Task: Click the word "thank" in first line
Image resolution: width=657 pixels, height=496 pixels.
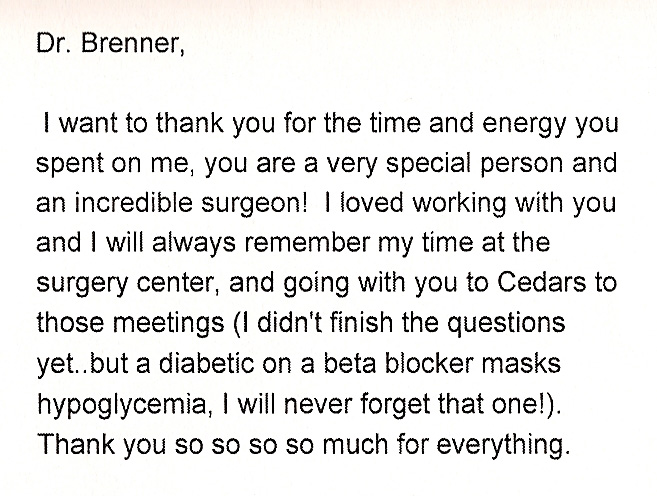Action: 190,123
